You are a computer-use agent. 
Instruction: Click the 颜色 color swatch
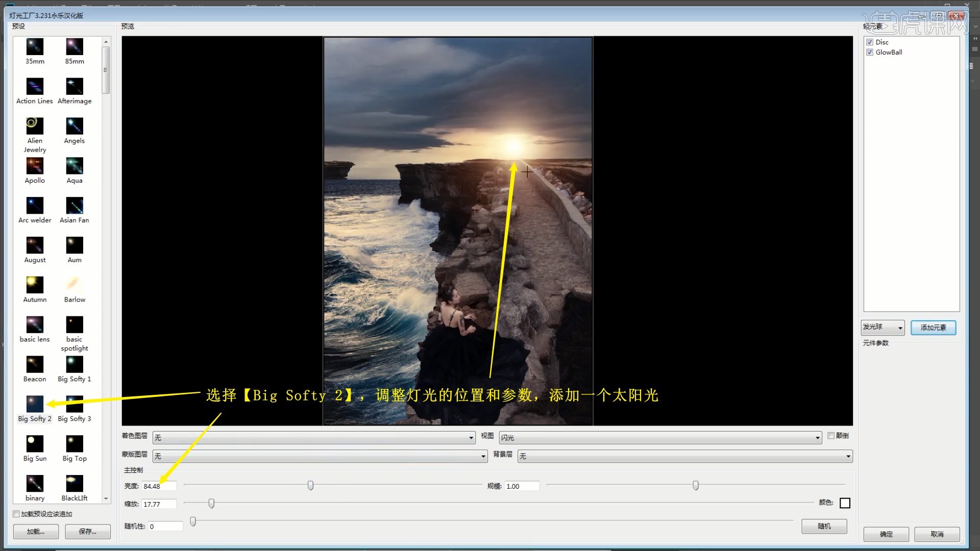[845, 503]
